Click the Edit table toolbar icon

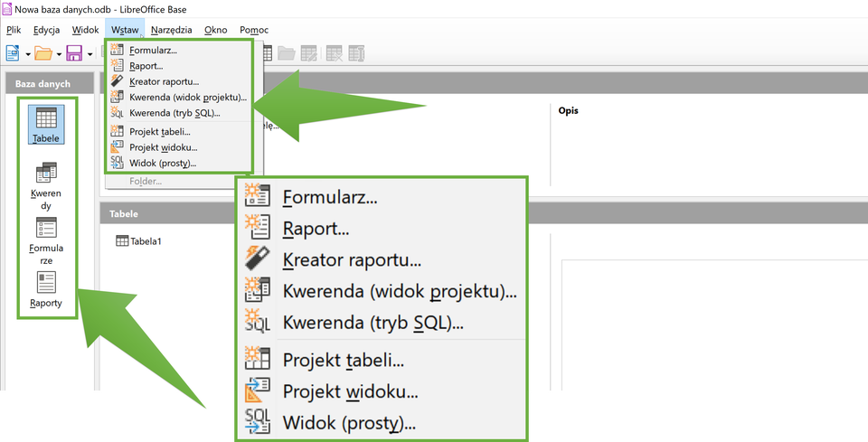(308, 53)
